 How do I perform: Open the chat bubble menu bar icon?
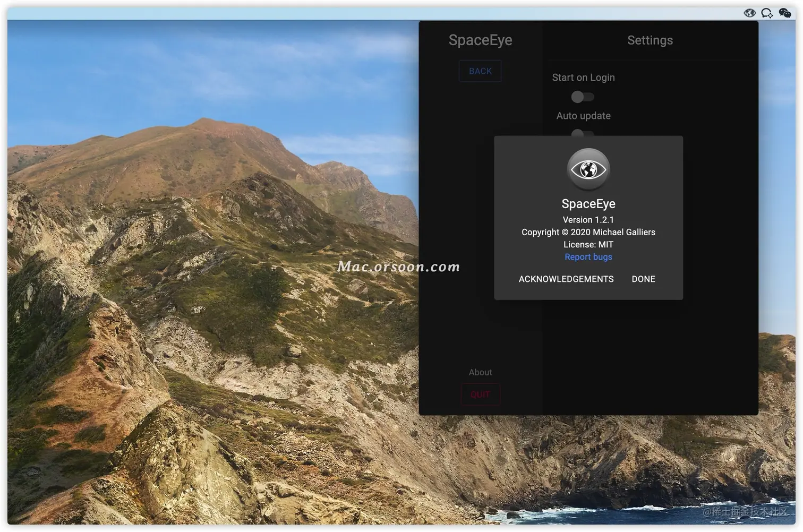click(x=767, y=13)
